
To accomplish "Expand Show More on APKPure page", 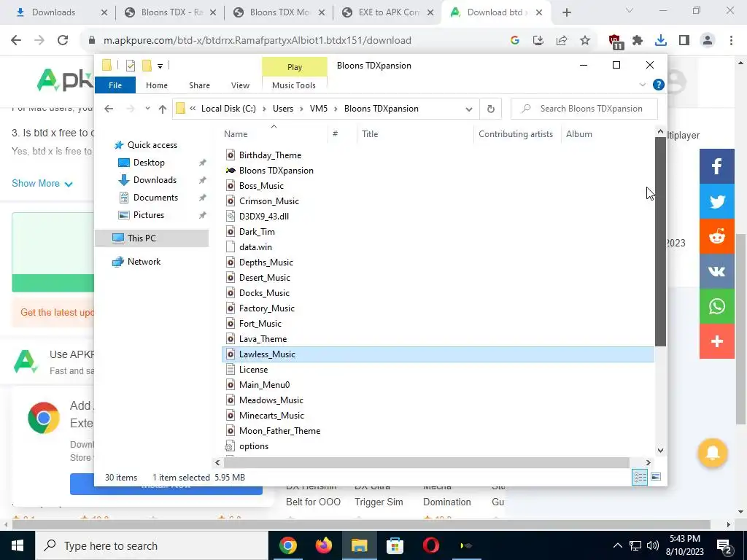I will pos(42,184).
